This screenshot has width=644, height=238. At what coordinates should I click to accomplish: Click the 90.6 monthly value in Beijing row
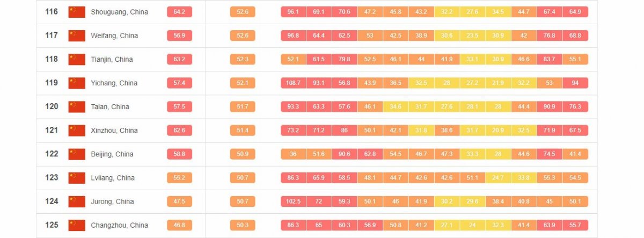pos(345,154)
